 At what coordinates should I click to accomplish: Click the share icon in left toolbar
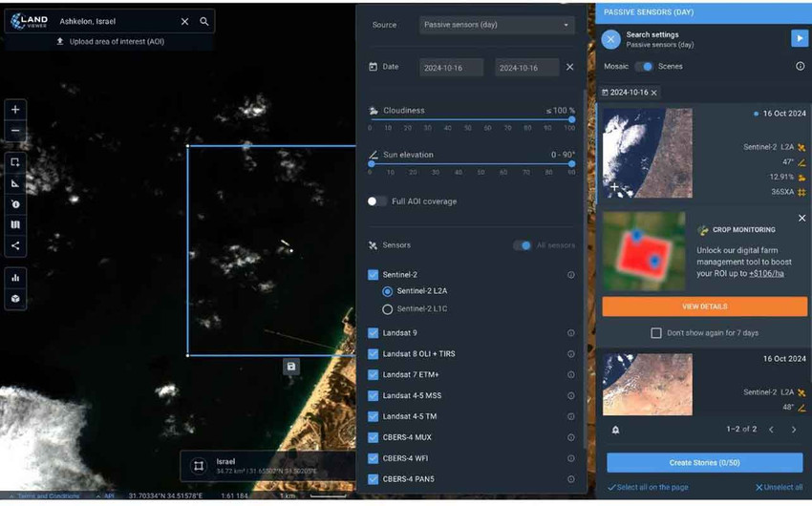point(15,245)
